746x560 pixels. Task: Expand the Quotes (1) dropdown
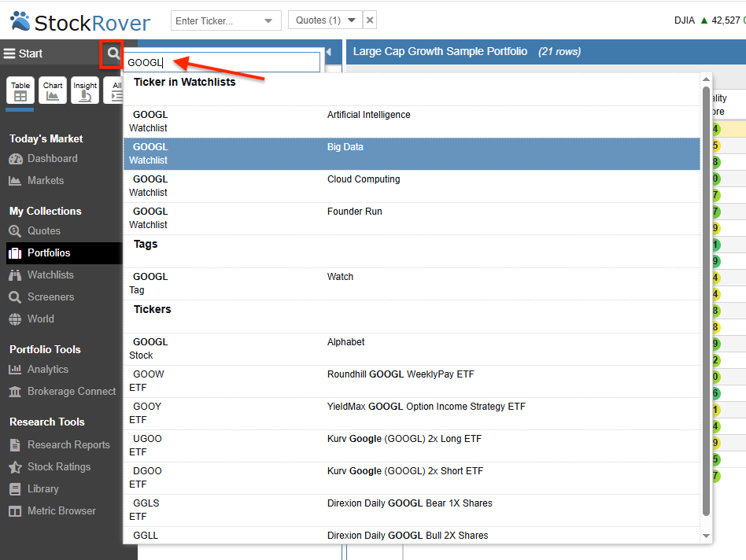click(x=352, y=20)
